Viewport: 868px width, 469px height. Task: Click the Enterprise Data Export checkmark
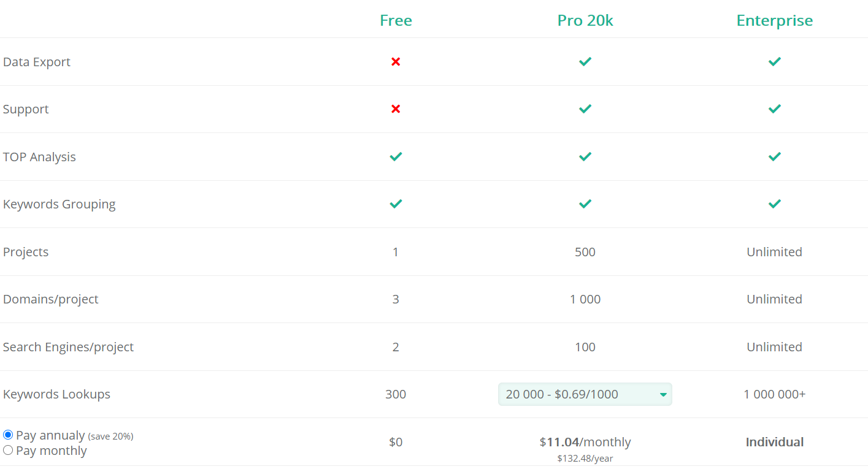coord(775,61)
